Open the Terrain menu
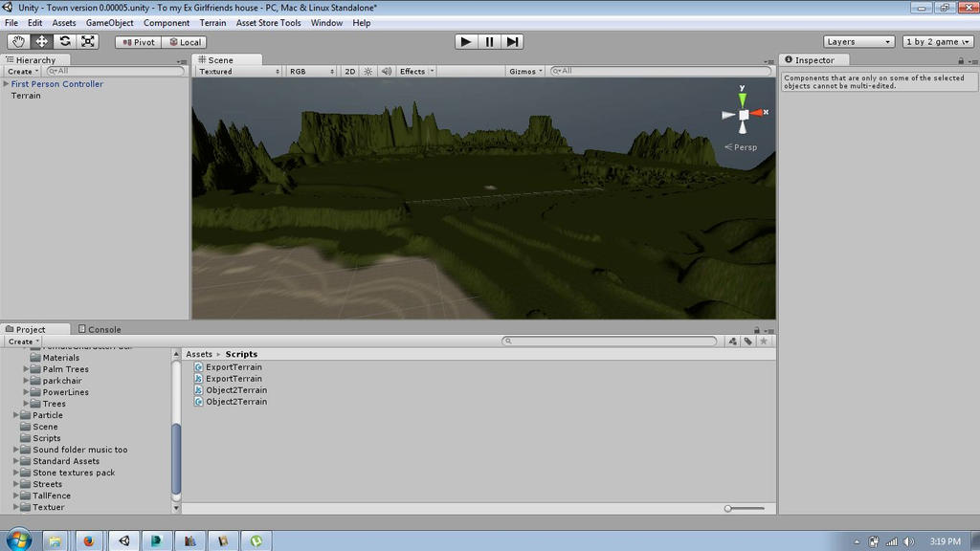 pos(213,23)
